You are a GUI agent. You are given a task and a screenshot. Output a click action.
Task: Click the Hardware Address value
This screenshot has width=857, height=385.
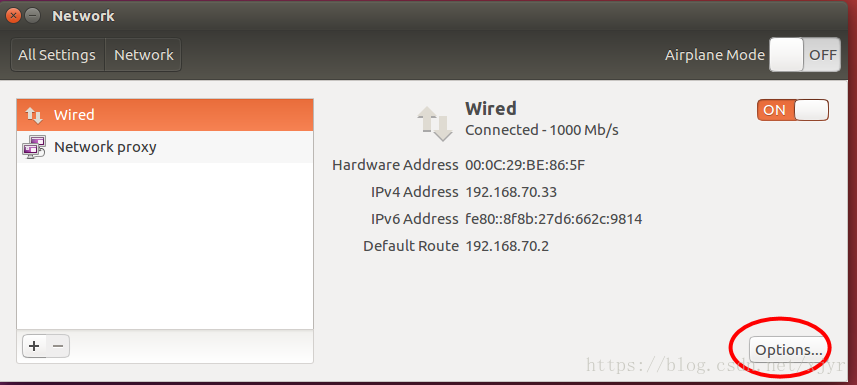click(525, 165)
